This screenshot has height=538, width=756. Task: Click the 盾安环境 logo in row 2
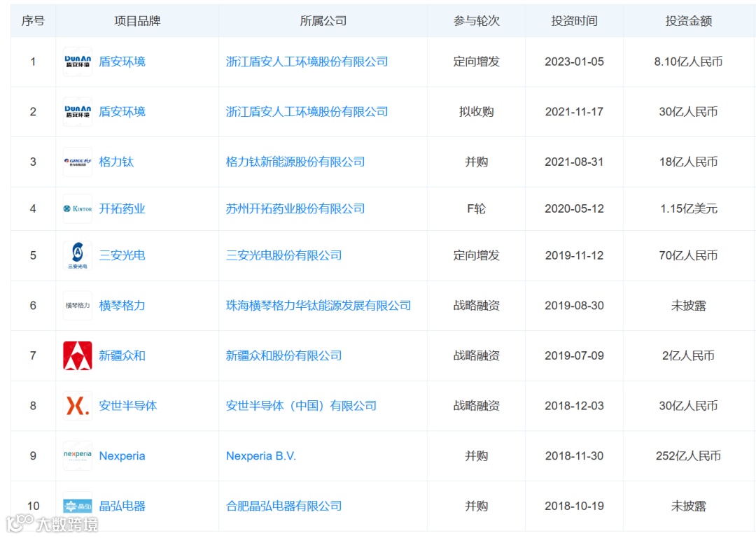77,112
